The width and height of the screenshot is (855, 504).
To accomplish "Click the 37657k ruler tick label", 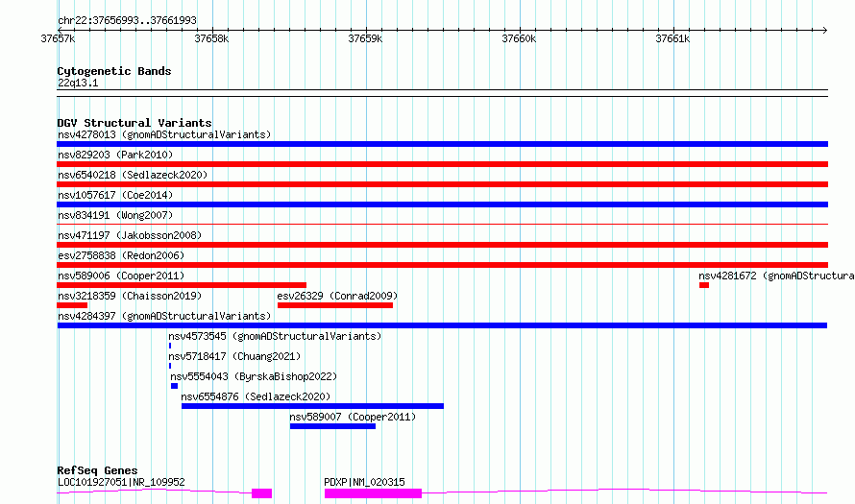I will 58,38.
